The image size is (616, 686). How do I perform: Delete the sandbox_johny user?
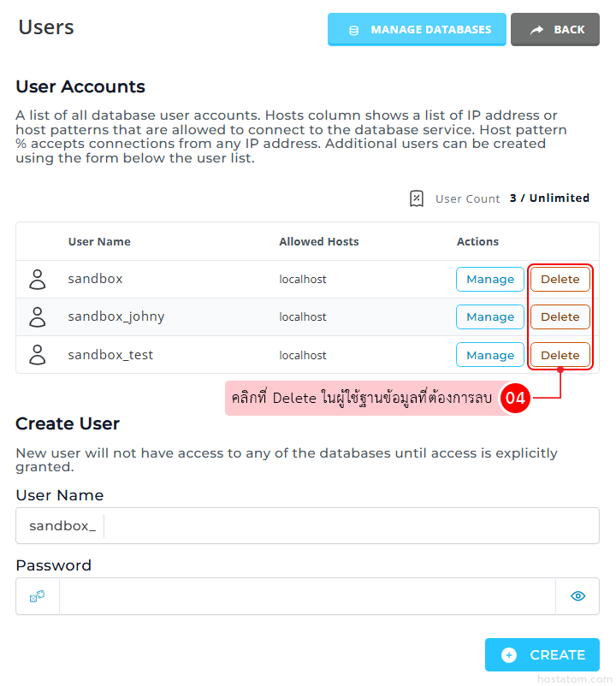click(x=560, y=317)
